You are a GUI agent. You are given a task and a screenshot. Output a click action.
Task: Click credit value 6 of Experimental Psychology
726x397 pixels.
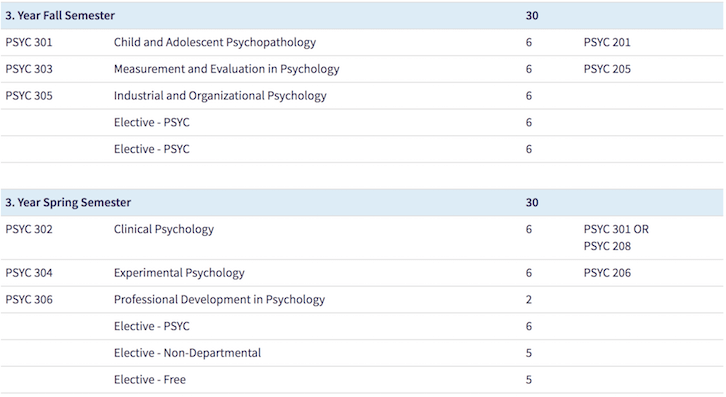[x=529, y=273]
